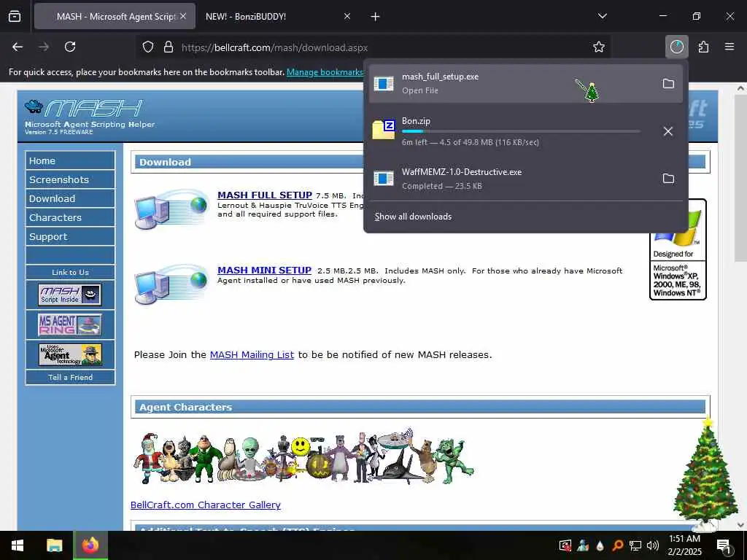
Task: Click the agent characters group image
Action: coord(303,457)
